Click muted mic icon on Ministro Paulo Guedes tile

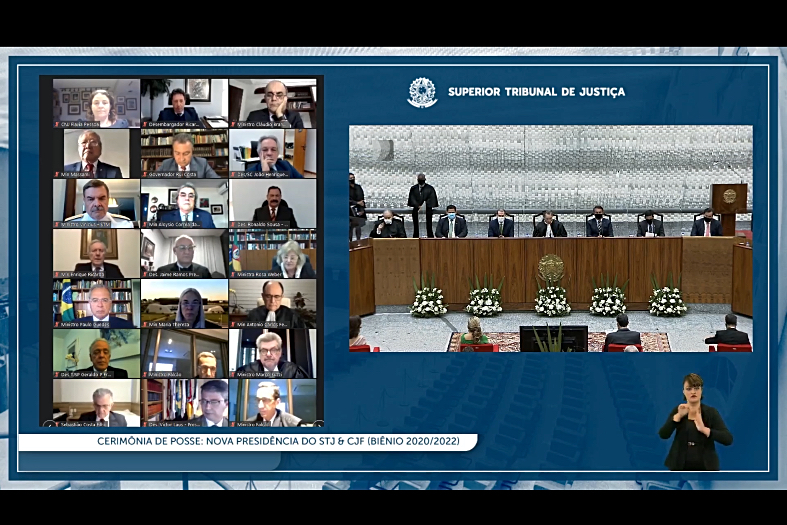[57, 325]
